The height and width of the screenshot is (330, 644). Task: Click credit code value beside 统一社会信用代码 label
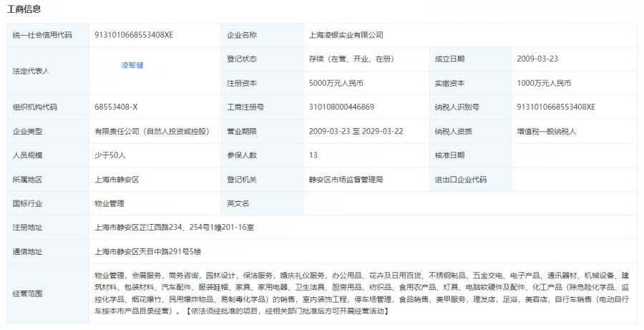(x=134, y=35)
